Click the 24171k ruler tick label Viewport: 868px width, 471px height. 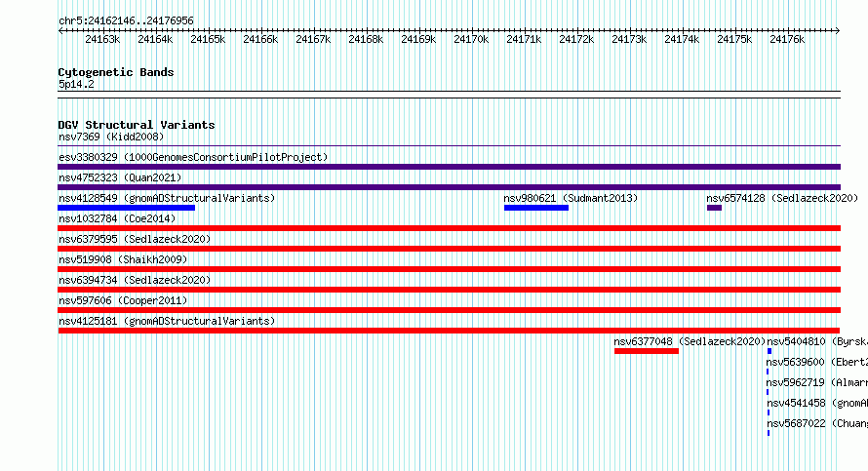[x=524, y=39]
